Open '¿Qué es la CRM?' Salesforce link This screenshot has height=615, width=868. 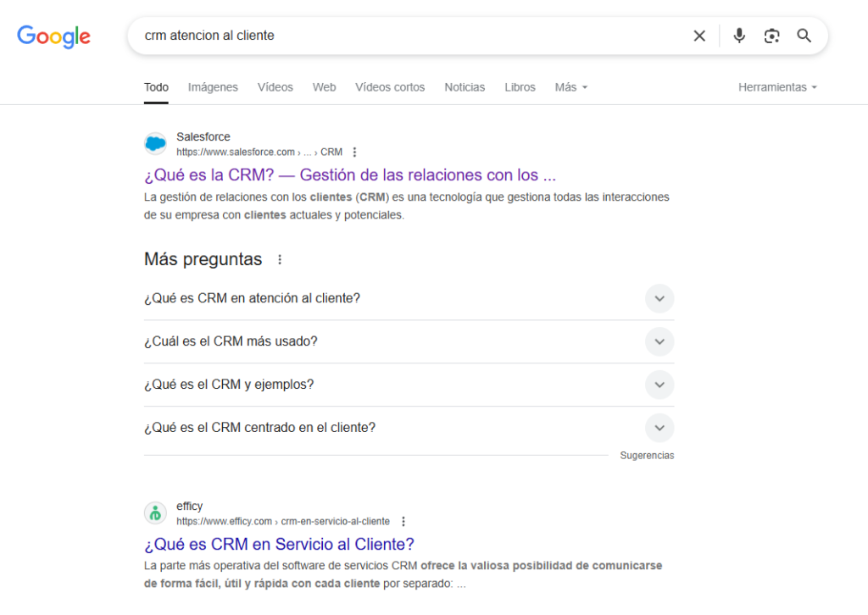click(350, 175)
